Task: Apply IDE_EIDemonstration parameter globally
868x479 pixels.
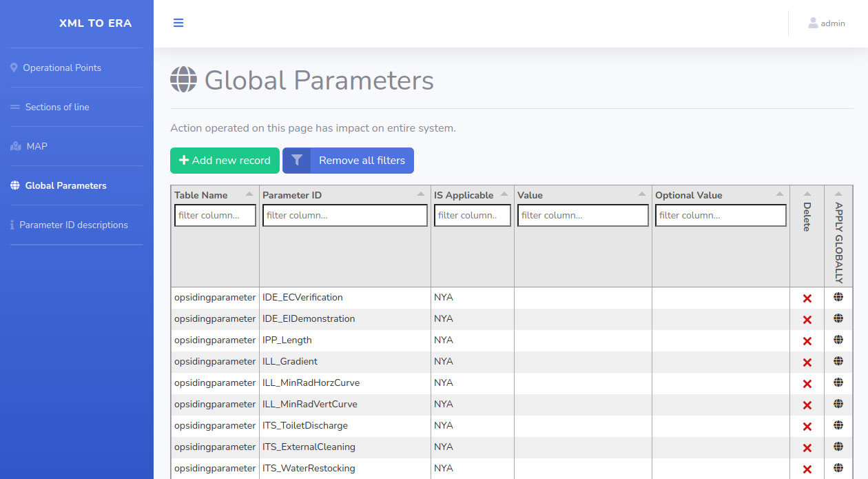Action: pos(838,318)
